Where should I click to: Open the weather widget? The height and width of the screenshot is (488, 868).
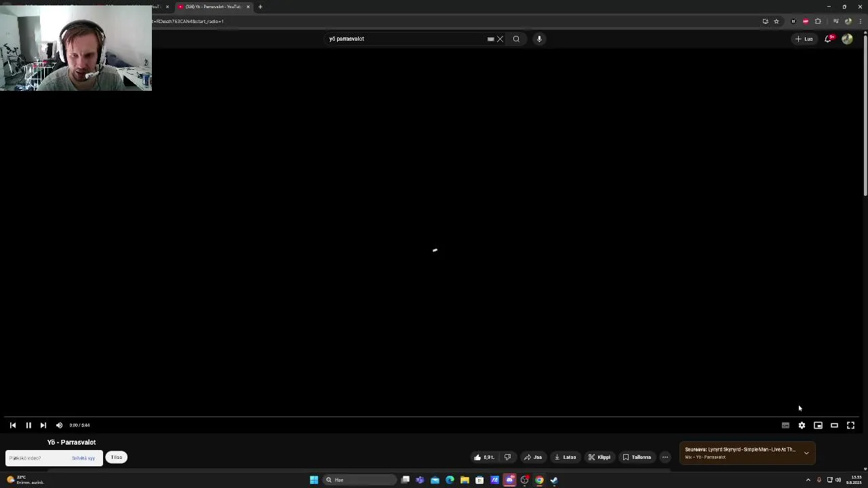click(x=25, y=480)
